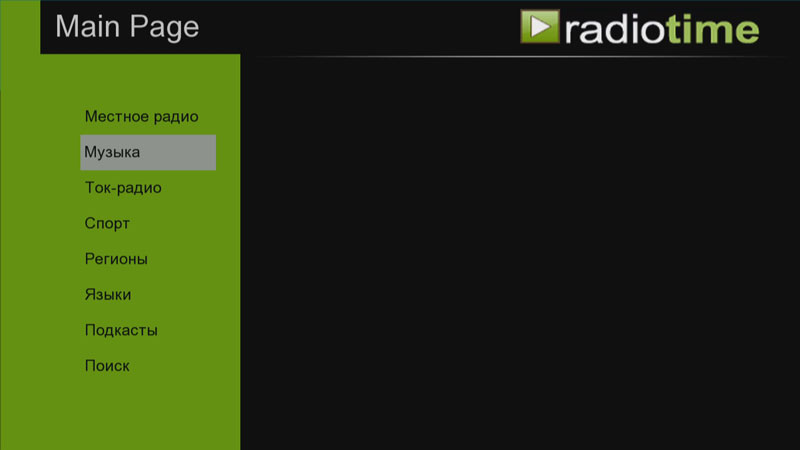Click the green strip left of Main Page
This screenshot has width=800, height=450.
pos(20,27)
